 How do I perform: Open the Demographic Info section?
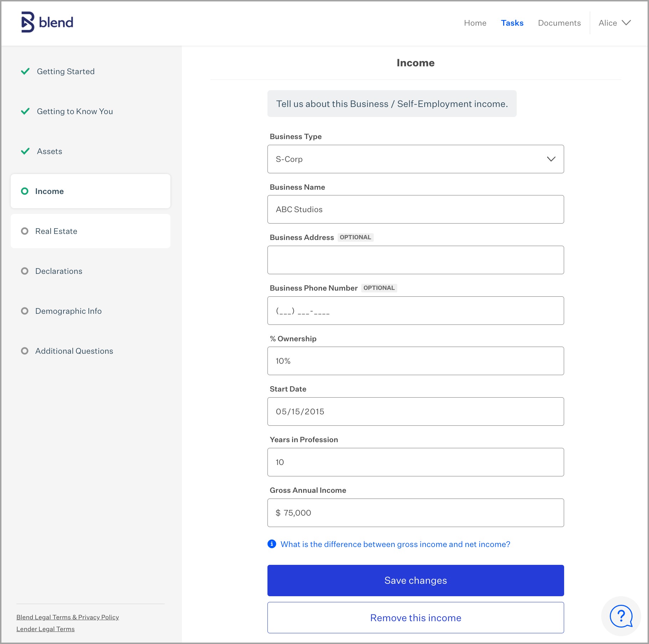[x=68, y=311]
